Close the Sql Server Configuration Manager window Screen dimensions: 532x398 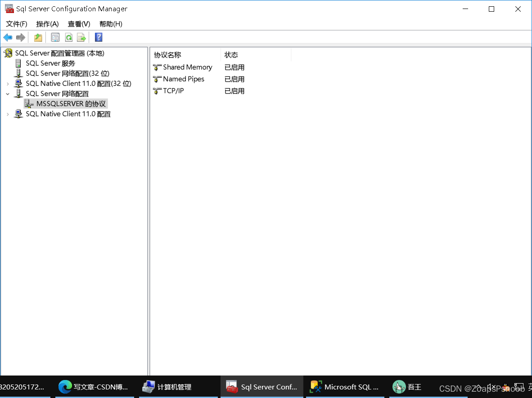point(518,9)
